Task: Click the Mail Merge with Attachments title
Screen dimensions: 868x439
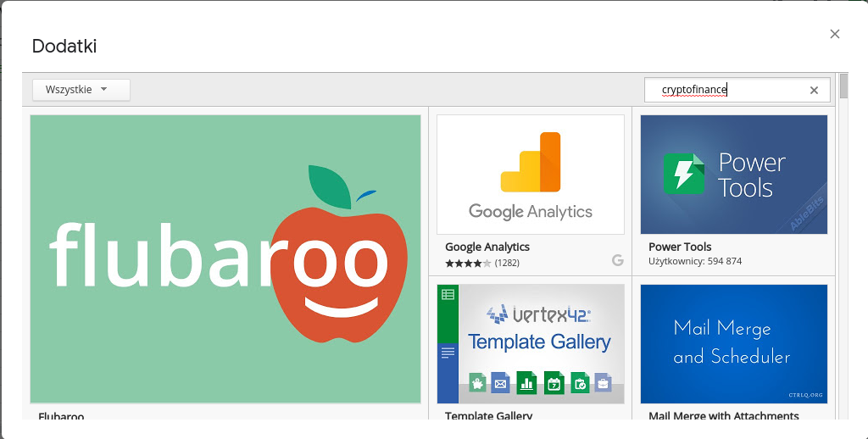Action: pyautogui.click(x=724, y=415)
